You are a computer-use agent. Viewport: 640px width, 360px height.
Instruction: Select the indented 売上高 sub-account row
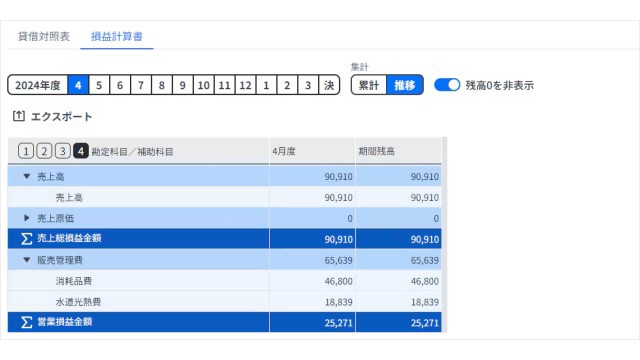tap(224, 198)
